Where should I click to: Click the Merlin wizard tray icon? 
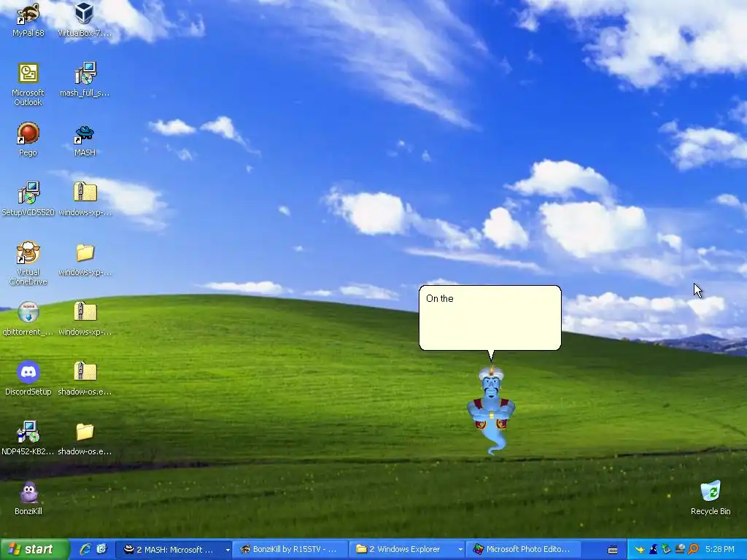[x=653, y=549]
